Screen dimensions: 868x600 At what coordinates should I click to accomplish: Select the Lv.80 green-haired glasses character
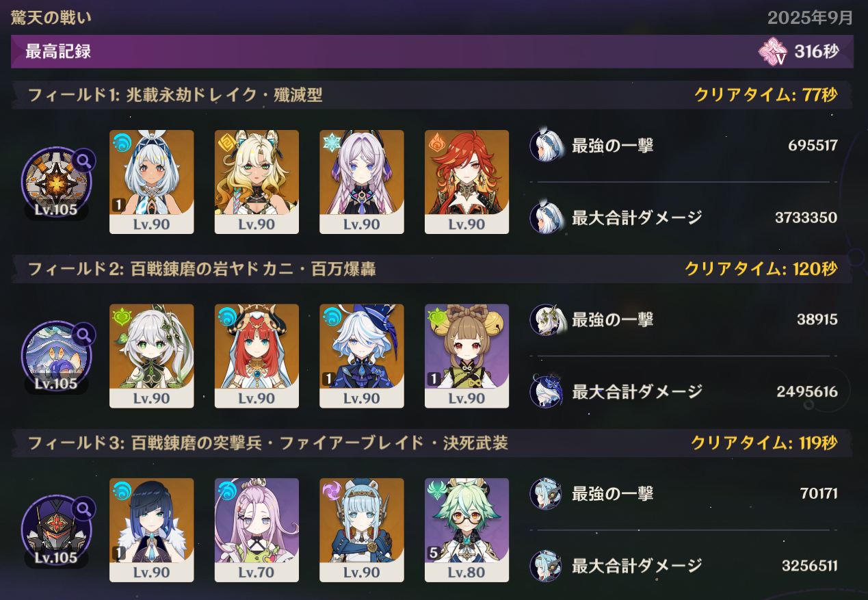click(466, 530)
